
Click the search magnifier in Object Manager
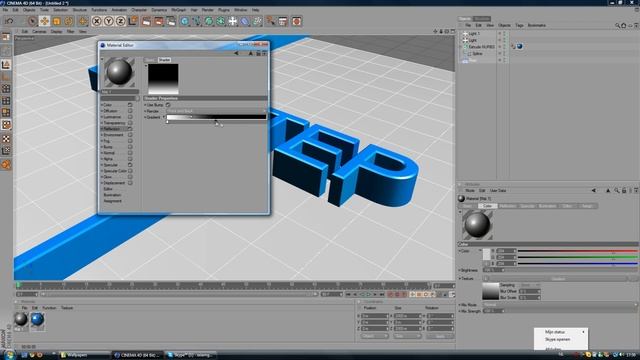pos(617,26)
